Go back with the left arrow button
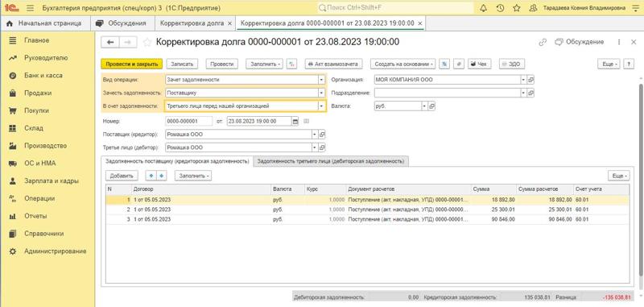Viewport: 644px width, 307px height. coord(110,42)
